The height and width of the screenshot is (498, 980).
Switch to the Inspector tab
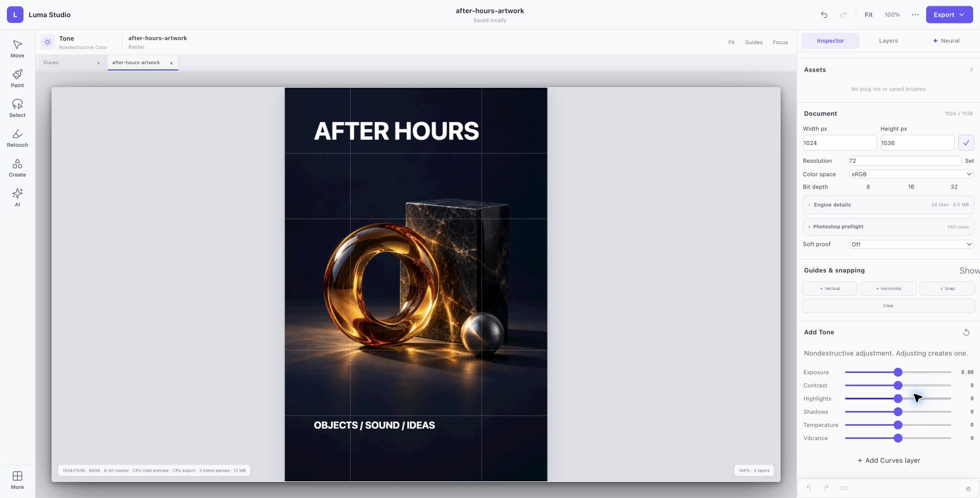pos(830,41)
